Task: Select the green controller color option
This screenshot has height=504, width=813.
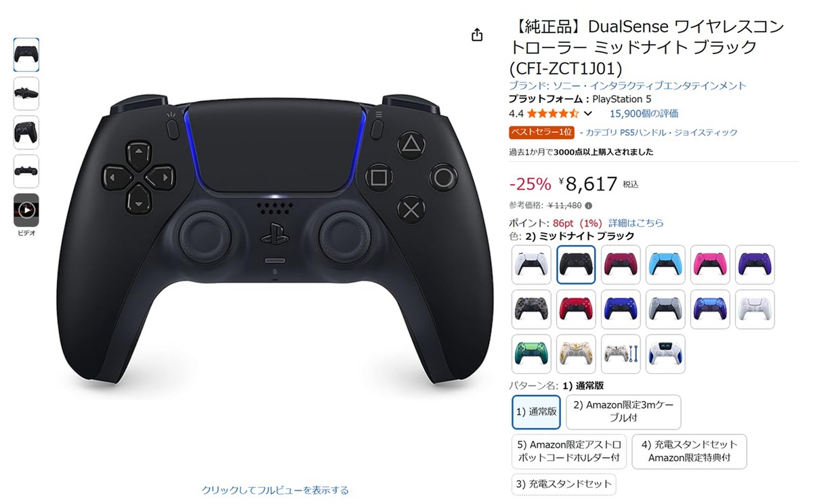Action: [532, 354]
